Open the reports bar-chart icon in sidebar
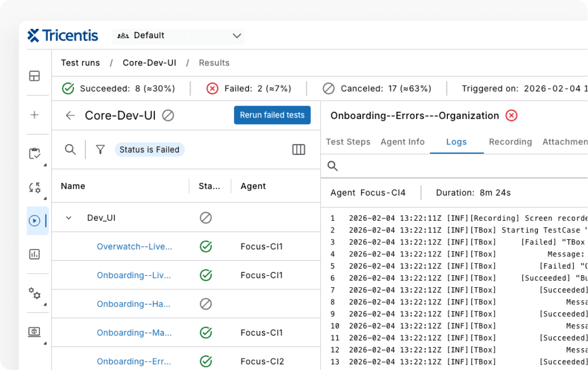 tap(34, 254)
